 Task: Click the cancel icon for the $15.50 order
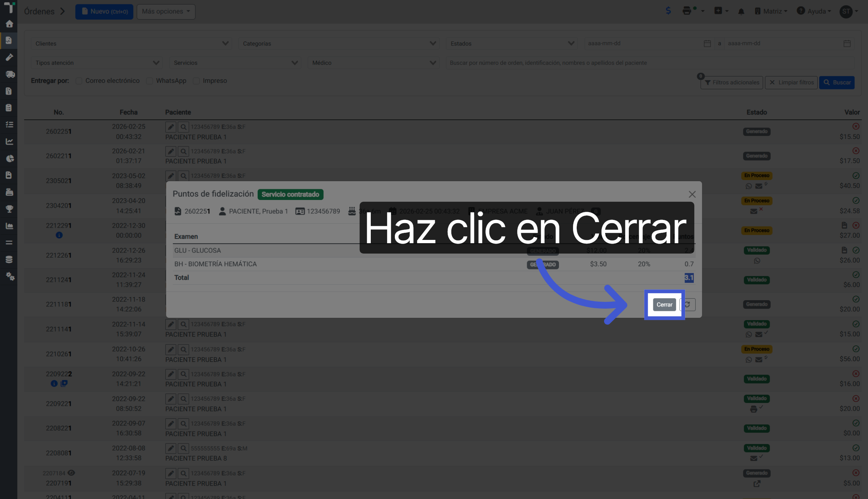point(856,126)
